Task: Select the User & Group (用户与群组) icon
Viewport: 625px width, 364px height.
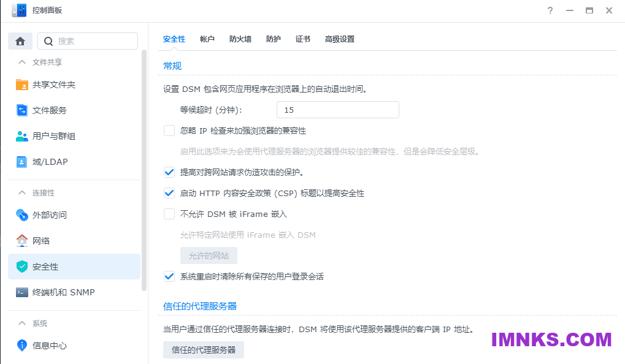Action: click(x=22, y=136)
